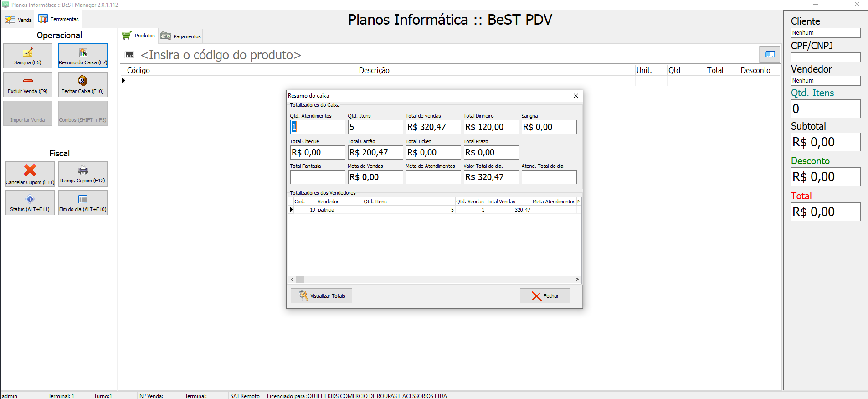This screenshot has width=868, height=399.
Task: Click right arrow of horizontal scrollbar
Action: tap(577, 279)
